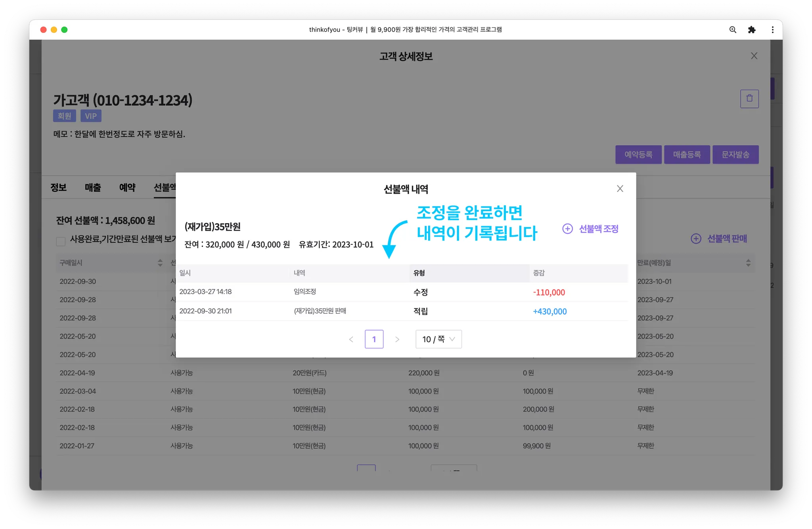Sort by 만료(예정)일 column arrows
Screen dimensions: 812x529
[x=748, y=263]
